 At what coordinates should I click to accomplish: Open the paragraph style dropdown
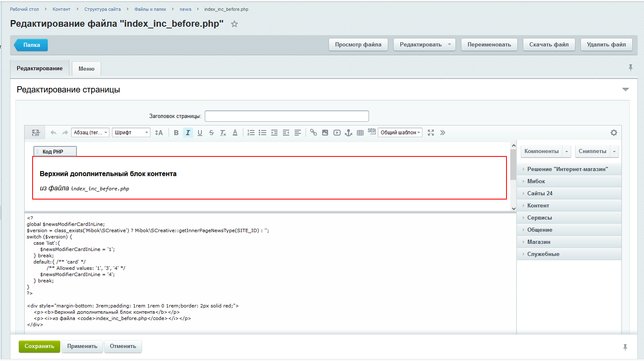90,133
